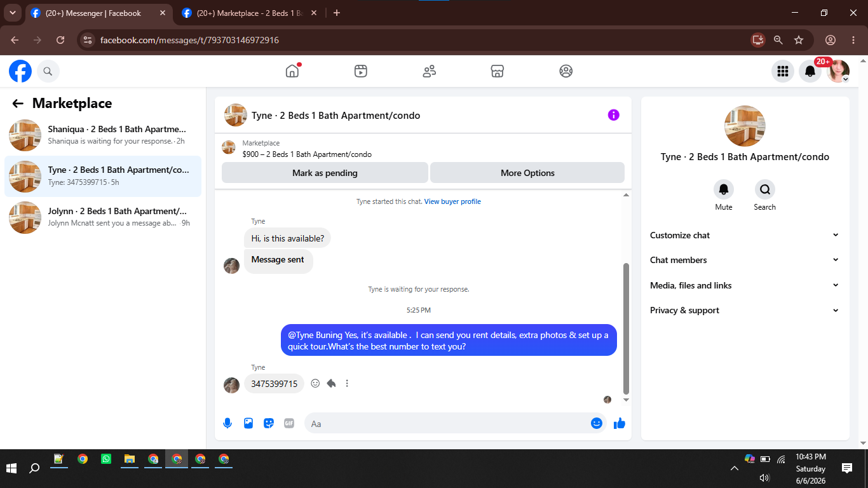
Task: Choose a sticker with the sticker icon
Action: point(269,423)
